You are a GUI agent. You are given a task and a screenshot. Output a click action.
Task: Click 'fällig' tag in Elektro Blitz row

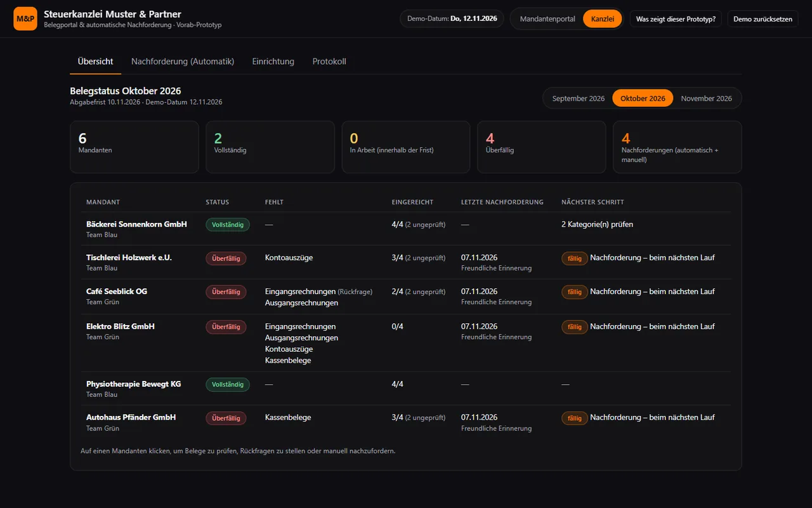coord(575,327)
